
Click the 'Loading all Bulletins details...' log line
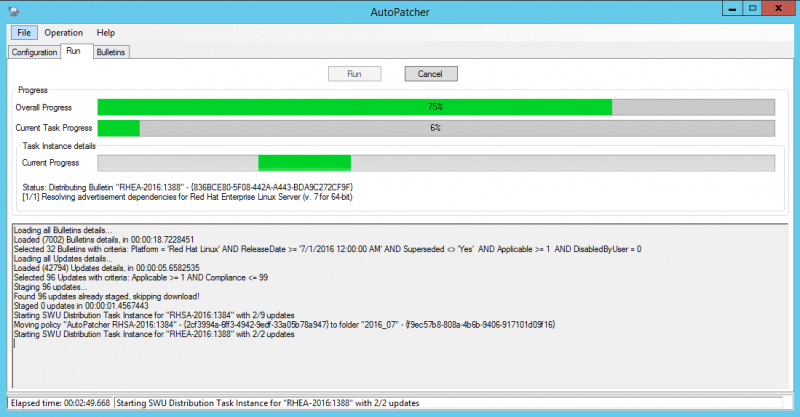(63, 230)
